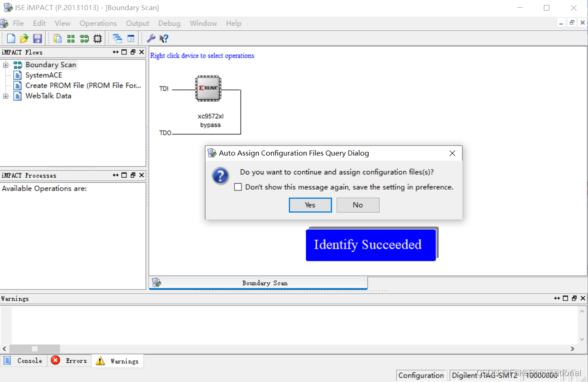Switch to the Console tab

pos(23,361)
